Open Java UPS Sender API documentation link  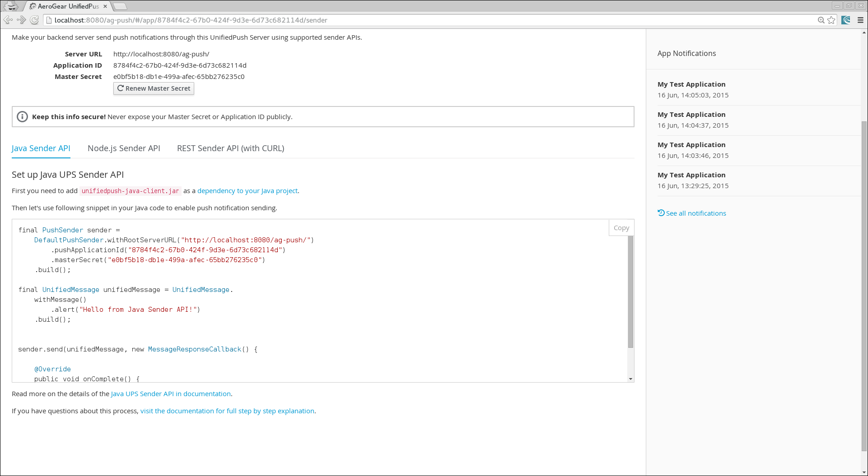pos(171,394)
